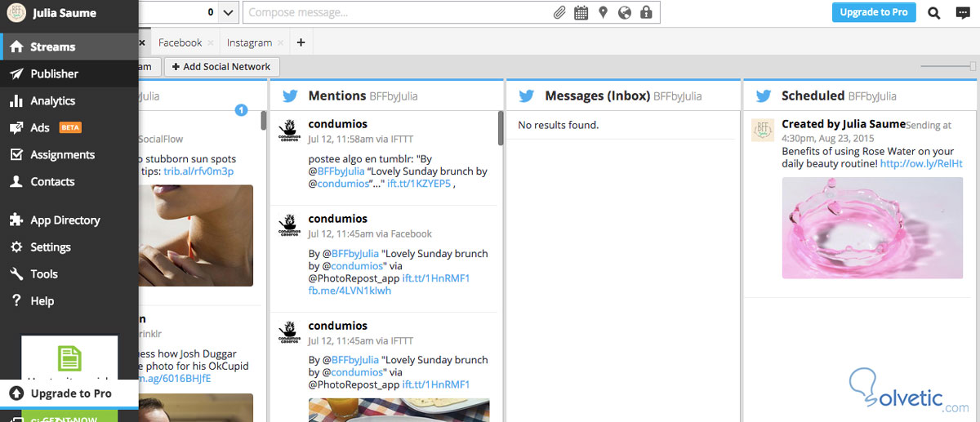
Task: Click the scheduled post BFF avatar
Action: (x=763, y=130)
